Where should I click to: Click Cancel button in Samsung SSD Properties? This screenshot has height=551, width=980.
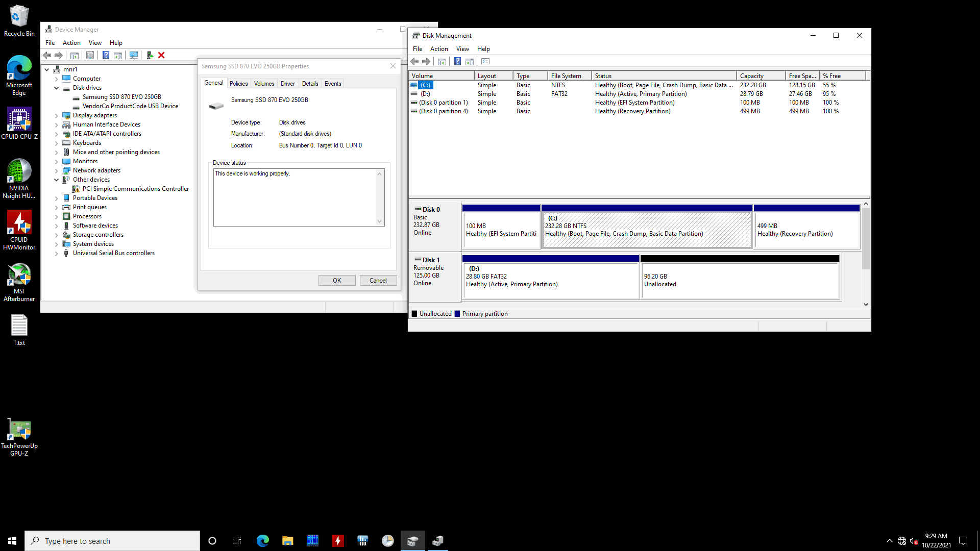coord(378,280)
